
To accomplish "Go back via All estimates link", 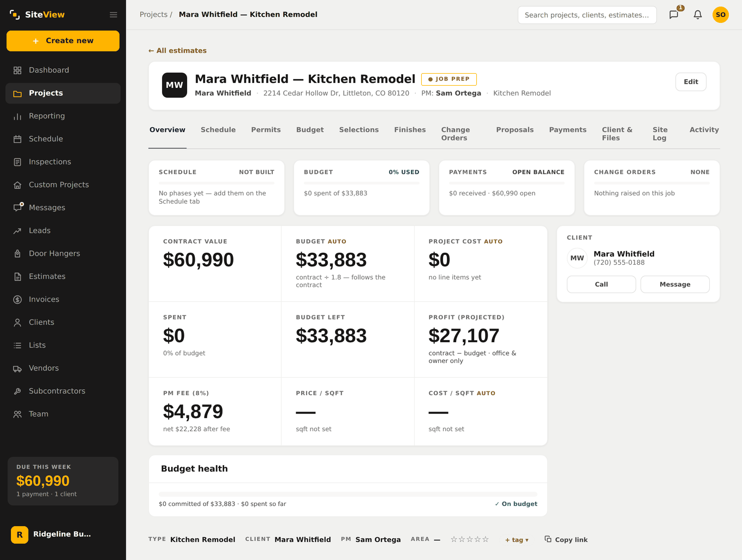I will (177, 51).
